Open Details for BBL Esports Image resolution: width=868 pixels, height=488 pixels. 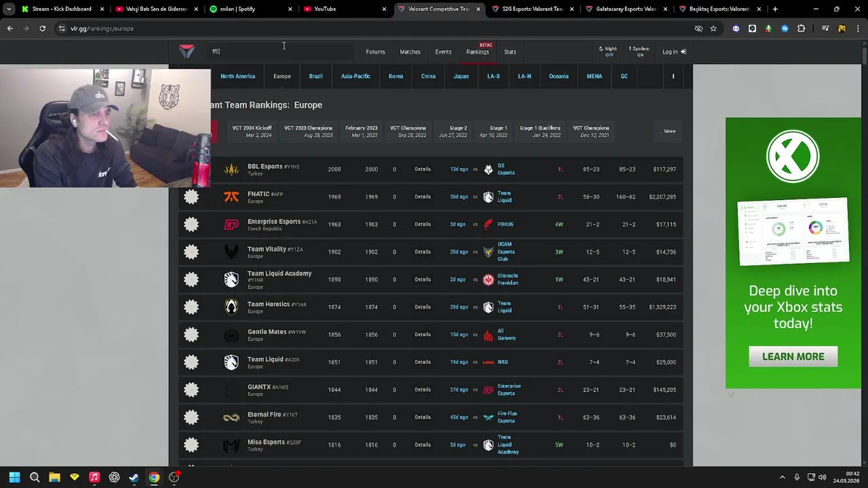point(422,169)
